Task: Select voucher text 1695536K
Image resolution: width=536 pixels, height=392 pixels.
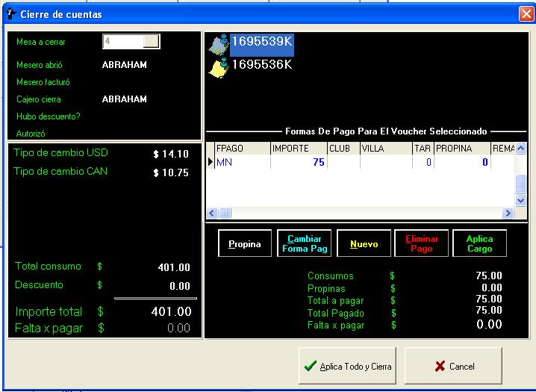Action: 262,64
